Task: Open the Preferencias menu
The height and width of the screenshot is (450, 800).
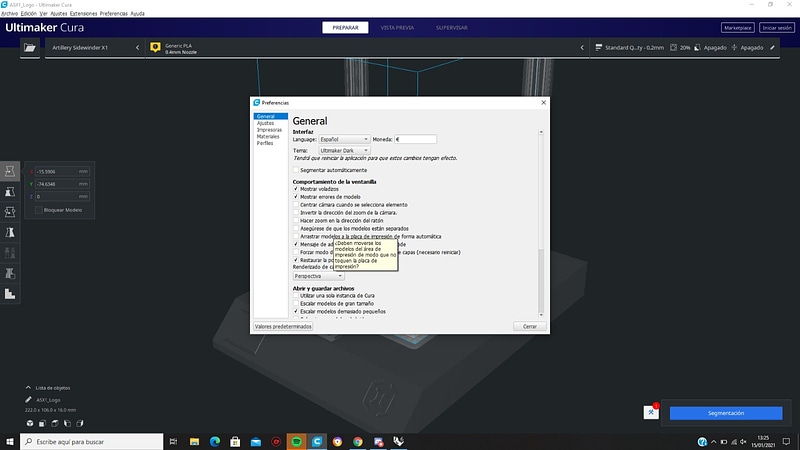Action: tap(114, 14)
